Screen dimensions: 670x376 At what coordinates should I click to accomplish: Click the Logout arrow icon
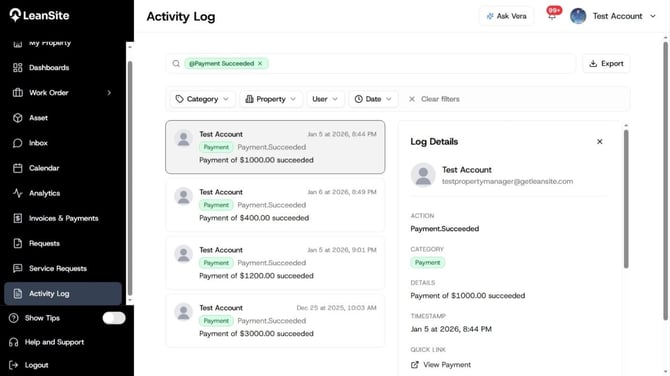[x=14, y=365]
